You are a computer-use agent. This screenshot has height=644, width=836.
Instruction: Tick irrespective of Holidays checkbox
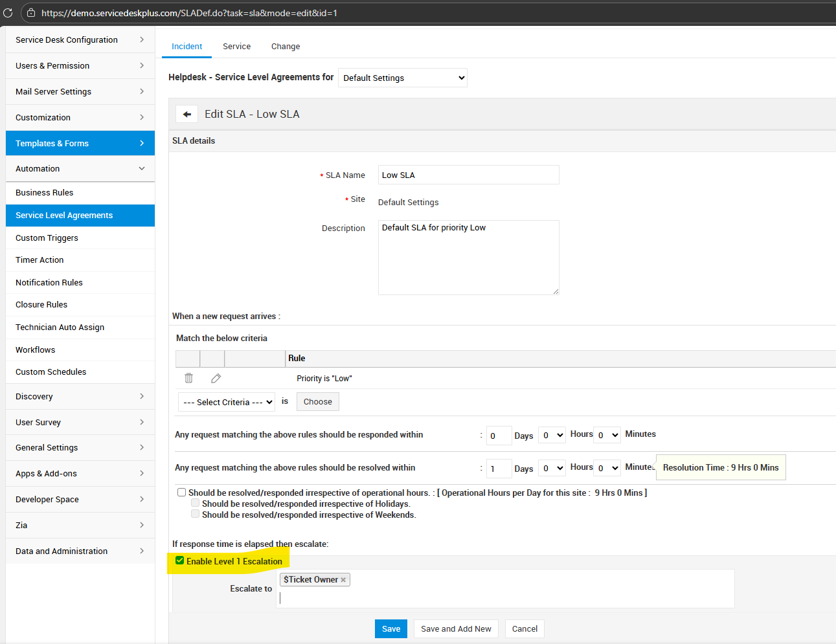coord(195,504)
